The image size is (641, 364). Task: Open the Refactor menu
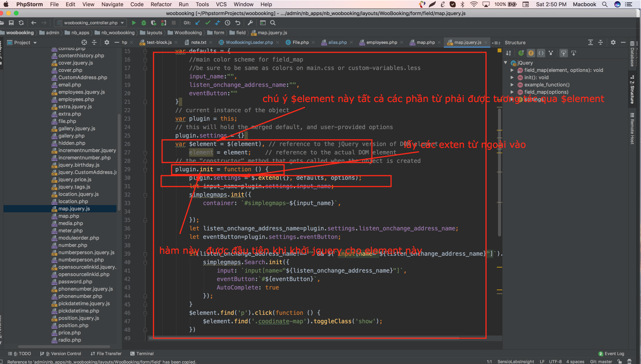click(x=161, y=4)
